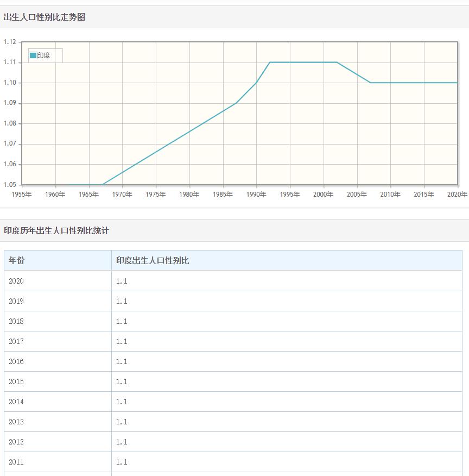Image resolution: width=469 pixels, height=476 pixels.
Task: Select the 印度 label in the chart legend
Action: 43,55
